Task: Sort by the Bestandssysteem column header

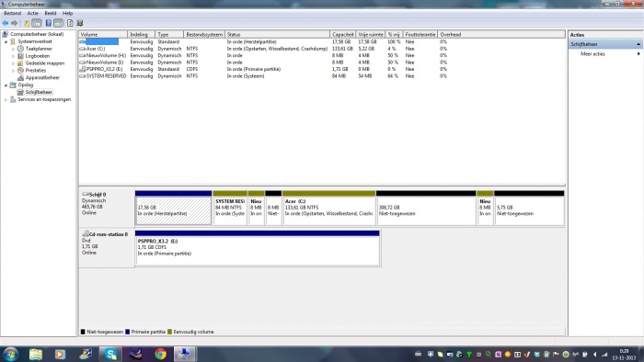Action: click(203, 34)
